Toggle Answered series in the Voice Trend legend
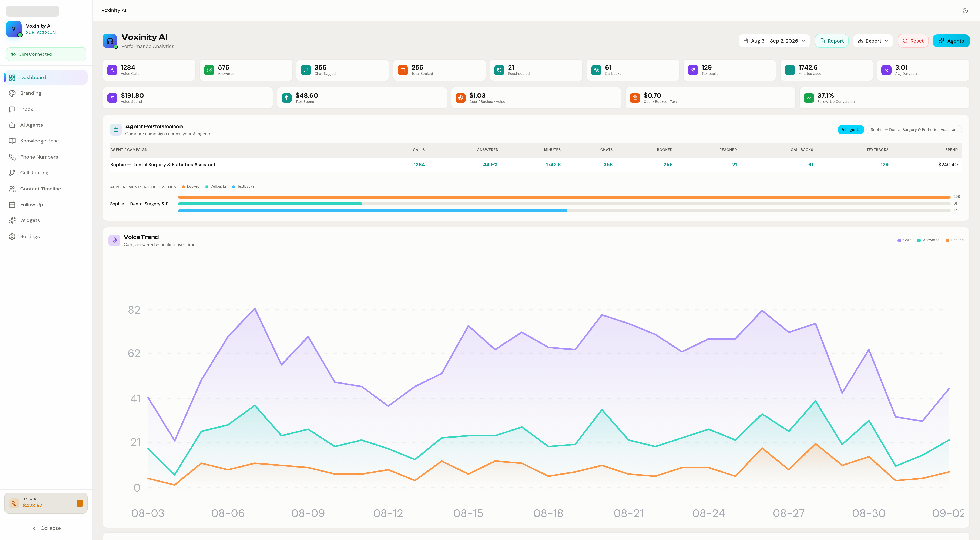The image size is (980, 540). (x=928, y=240)
